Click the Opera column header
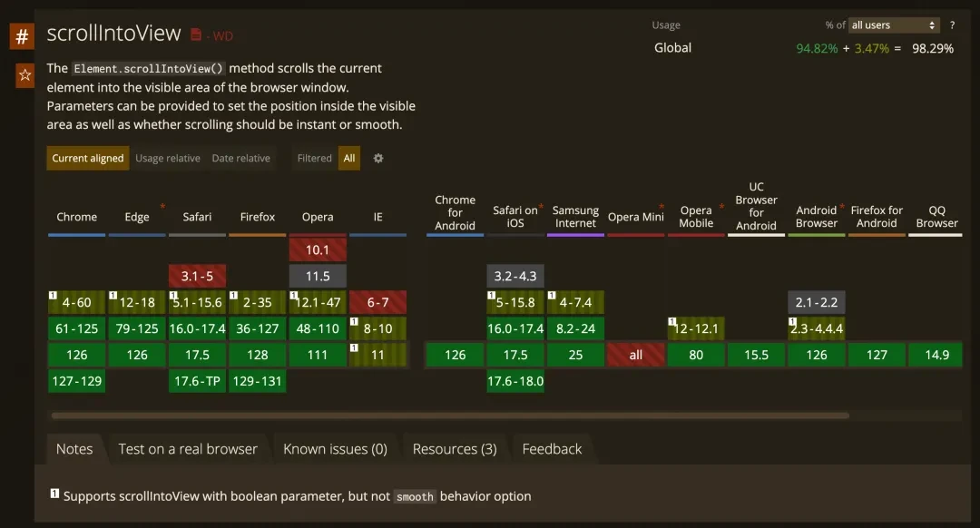This screenshot has width=980, height=528. pos(318,217)
